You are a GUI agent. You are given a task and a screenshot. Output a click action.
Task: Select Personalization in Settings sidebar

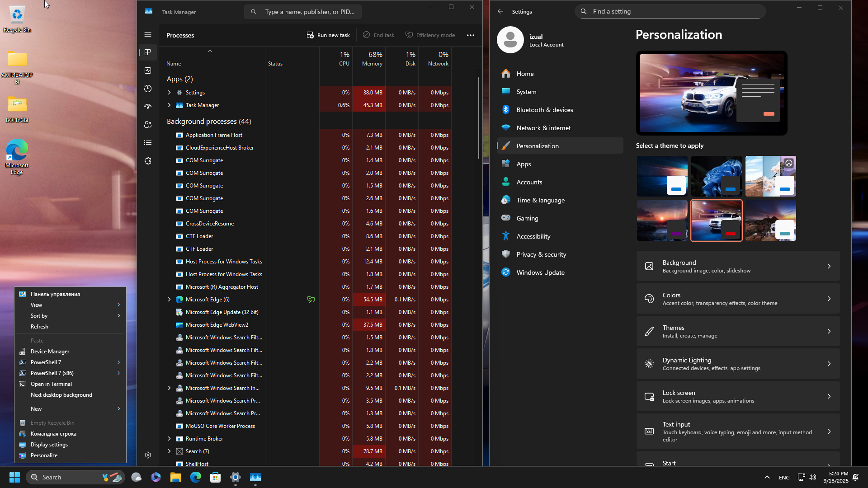pos(560,146)
